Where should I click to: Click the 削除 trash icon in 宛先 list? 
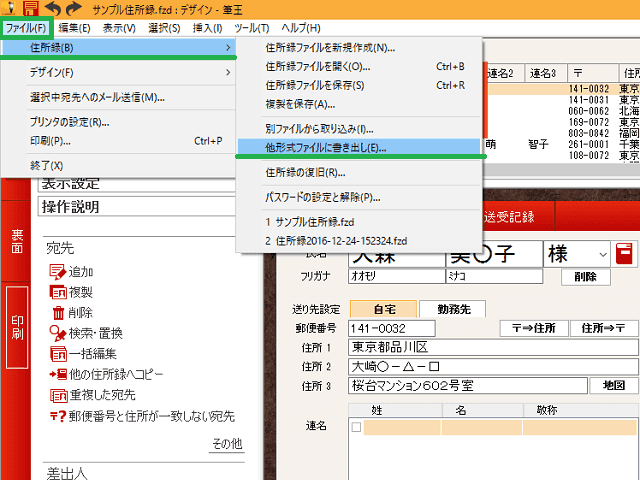(x=58, y=313)
